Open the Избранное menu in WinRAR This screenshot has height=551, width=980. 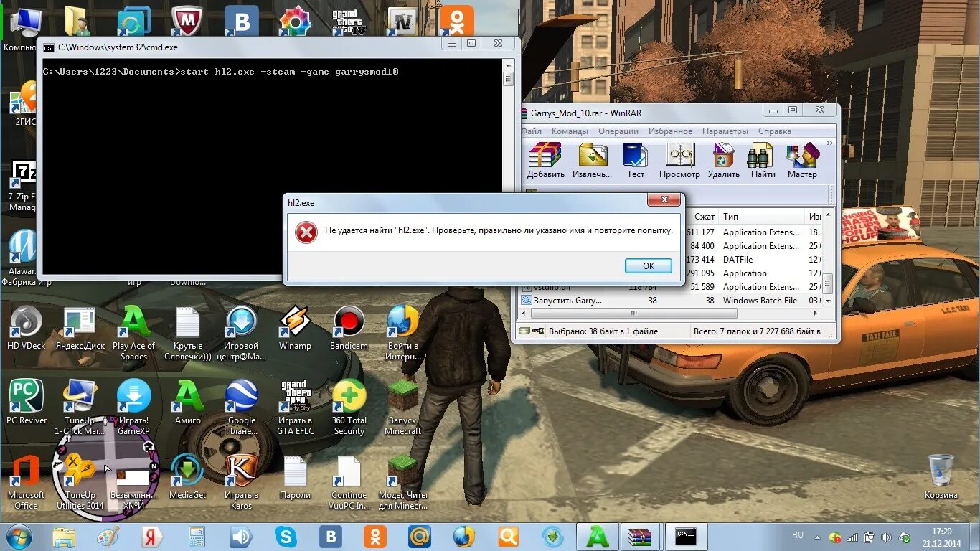click(671, 131)
